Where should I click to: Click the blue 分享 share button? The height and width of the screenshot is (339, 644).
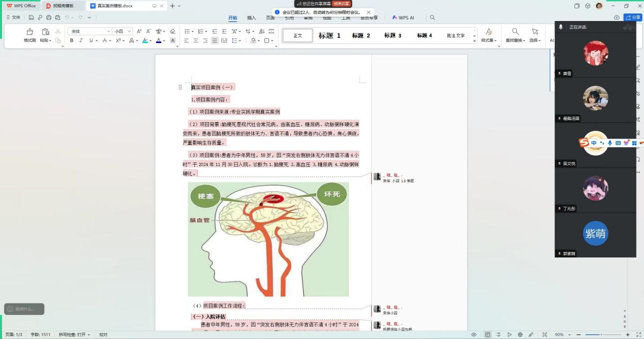[x=632, y=17]
